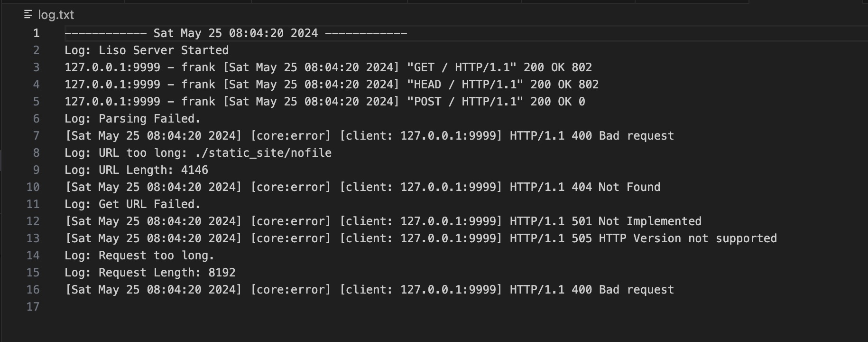Image resolution: width=868 pixels, height=342 pixels.
Task: Click the 'Get URL Failed.' line
Action: pyautogui.click(x=133, y=204)
